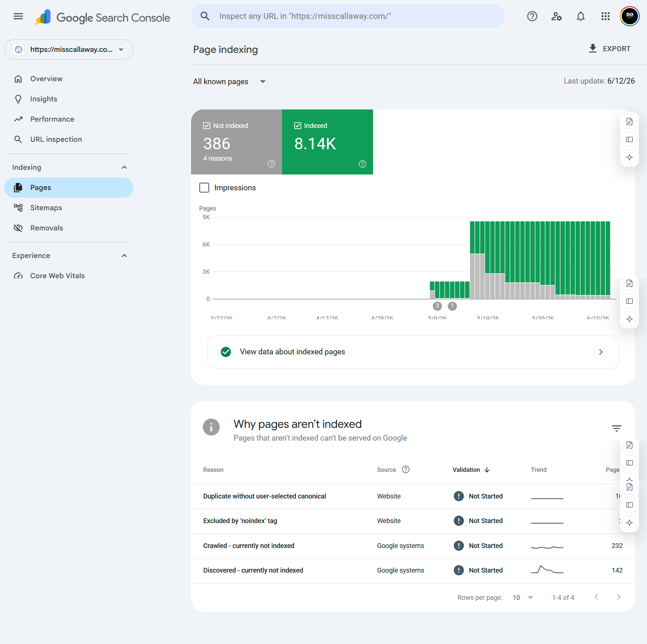Open the All known pages dropdown
The image size is (647, 644).
229,82
